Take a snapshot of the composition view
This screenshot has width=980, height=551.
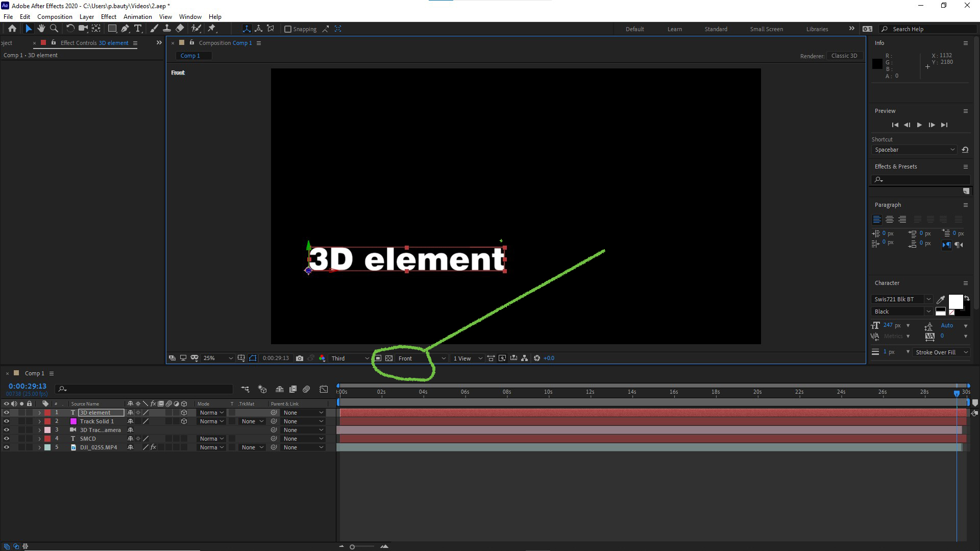click(x=300, y=358)
